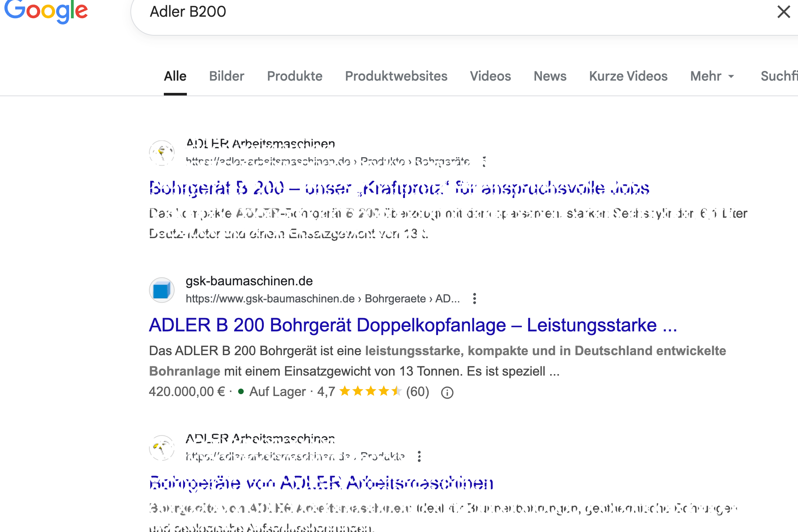Click the Google logo
Image resolution: width=798 pixels, height=532 pixels.
tap(46, 11)
